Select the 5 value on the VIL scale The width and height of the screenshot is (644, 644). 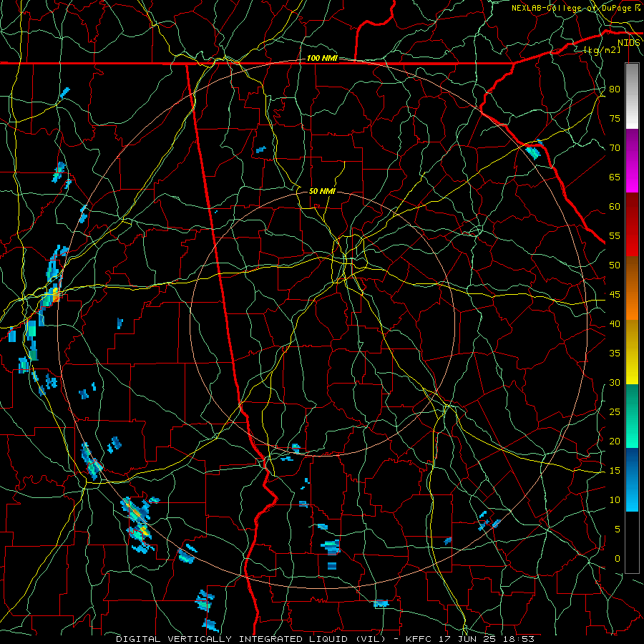pos(618,530)
